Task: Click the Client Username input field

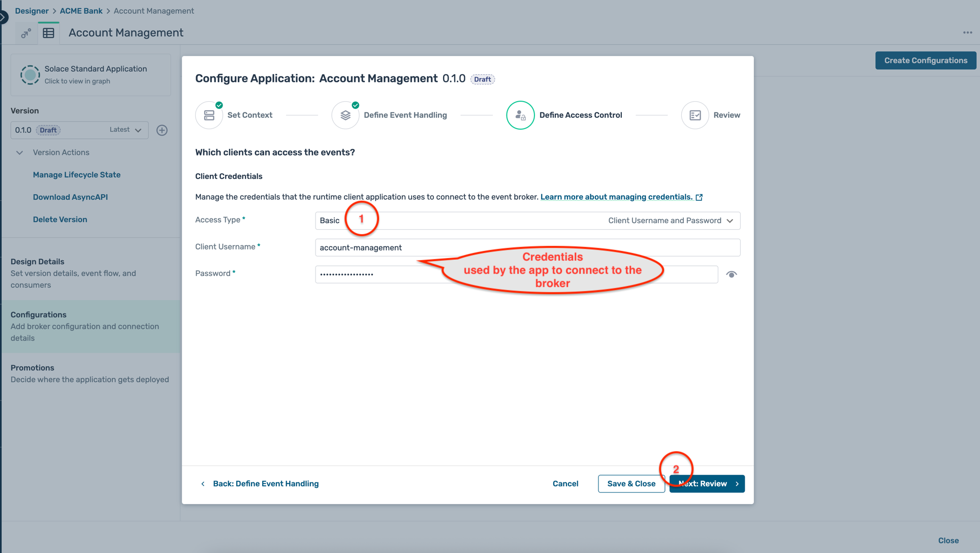Action: (527, 248)
